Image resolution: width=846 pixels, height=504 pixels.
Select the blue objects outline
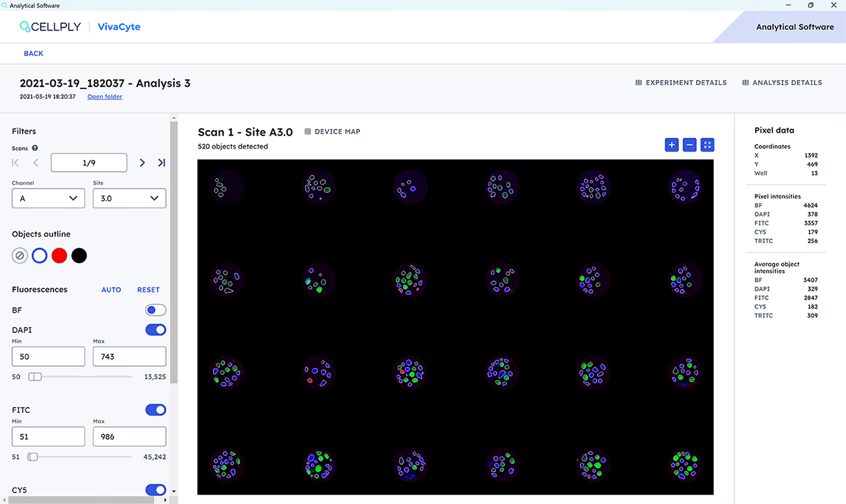pyautogui.click(x=39, y=255)
